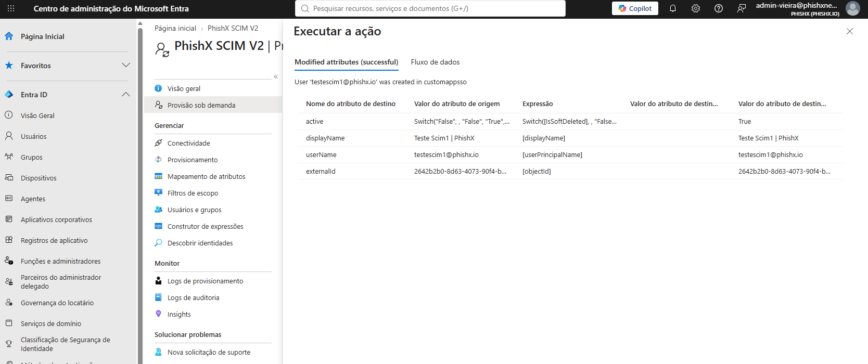Click the Usuários person icon
This screenshot has height=364, width=868.
coord(9,136)
